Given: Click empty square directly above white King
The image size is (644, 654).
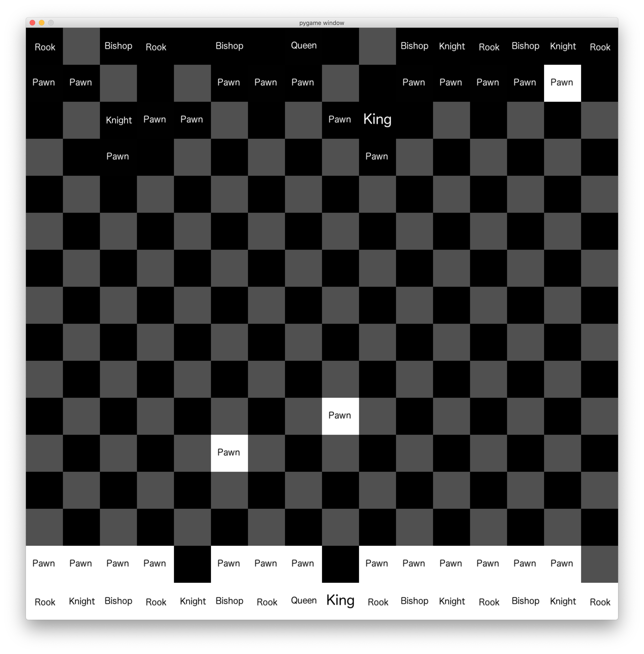Looking at the screenshot, I should (x=340, y=564).
